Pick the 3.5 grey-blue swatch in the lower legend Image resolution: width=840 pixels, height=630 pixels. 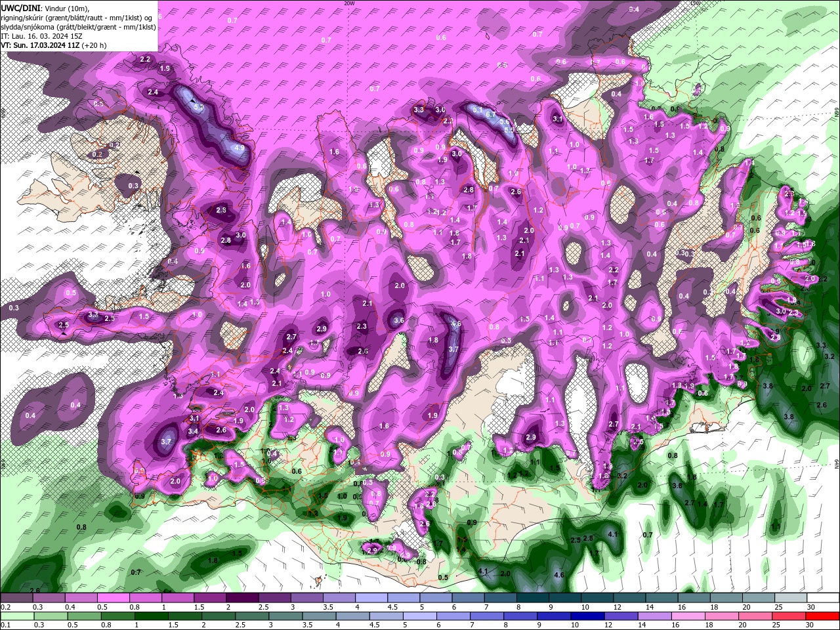coord(320,616)
